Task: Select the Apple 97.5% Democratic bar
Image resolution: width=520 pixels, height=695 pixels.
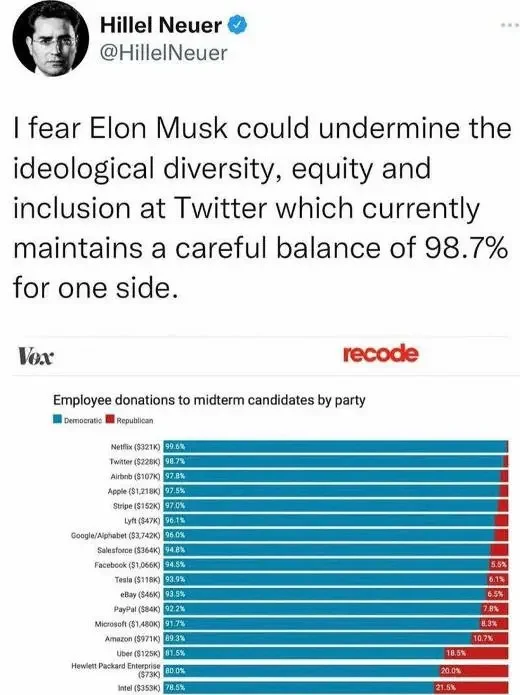Action: click(332, 491)
